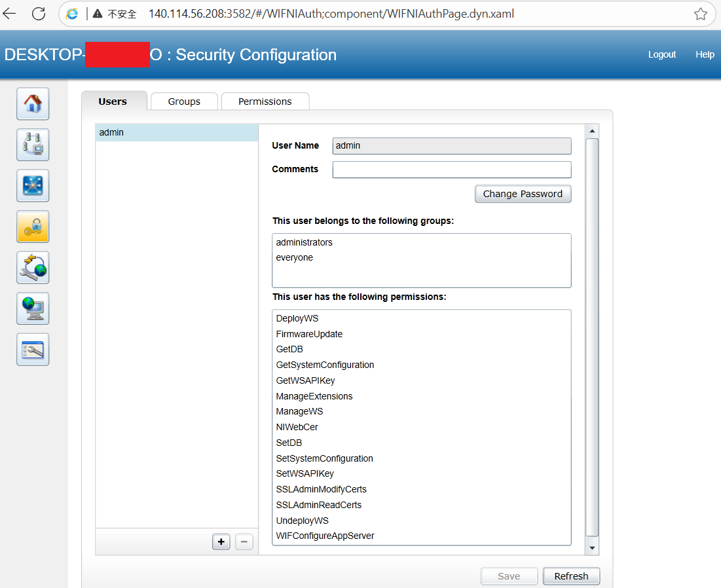Bookmark page using the star icon
This screenshot has width=721, height=588.
pos(700,14)
